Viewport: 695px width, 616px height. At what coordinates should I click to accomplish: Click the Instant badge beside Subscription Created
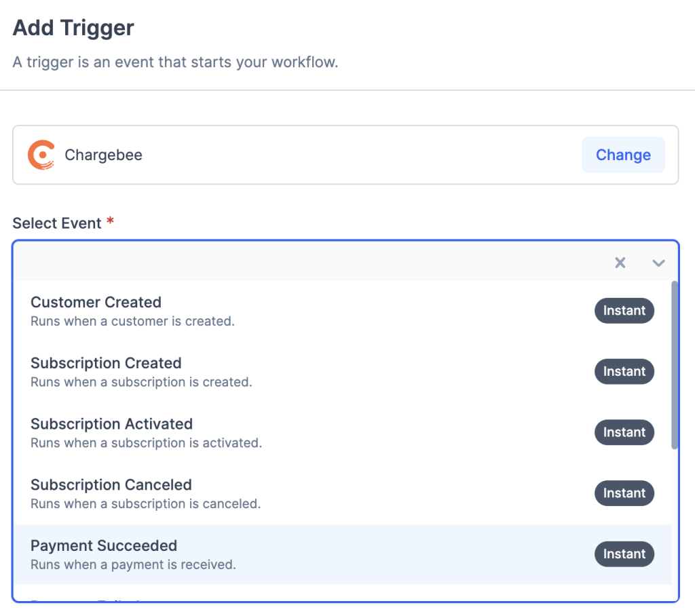[624, 371]
